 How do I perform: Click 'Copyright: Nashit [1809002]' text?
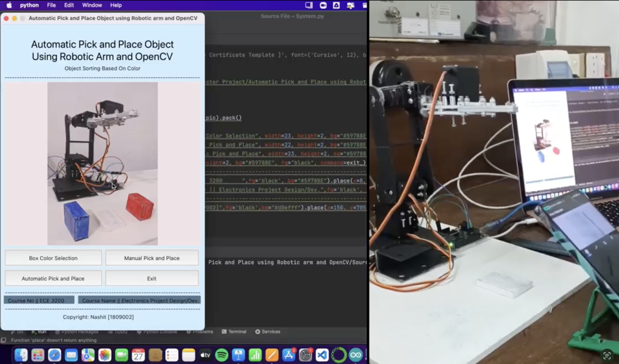(x=98, y=317)
